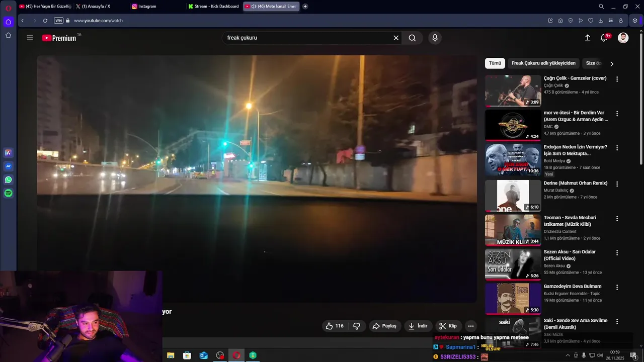Open YouTube notifications bell
The width and height of the screenshot is (644, 362).
click(x=604, y=38)
